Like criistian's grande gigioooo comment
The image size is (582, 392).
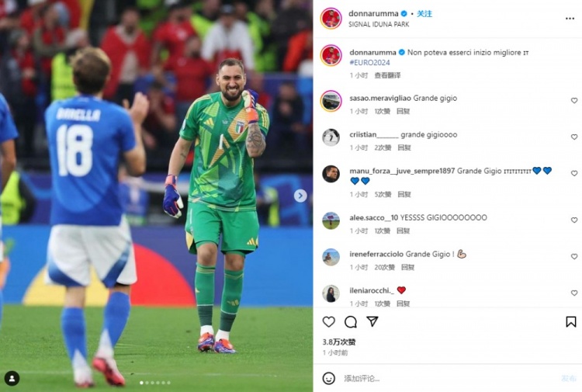[574, 137]
